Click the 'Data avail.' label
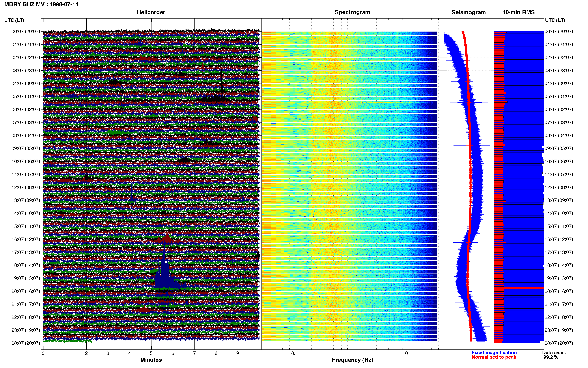 click(554, 353)
